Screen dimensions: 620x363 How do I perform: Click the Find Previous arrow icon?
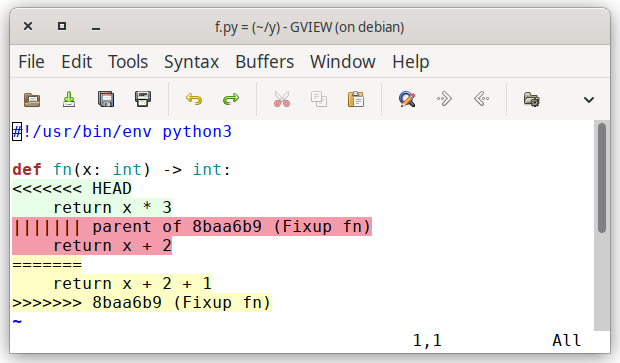tap(481, 99)
